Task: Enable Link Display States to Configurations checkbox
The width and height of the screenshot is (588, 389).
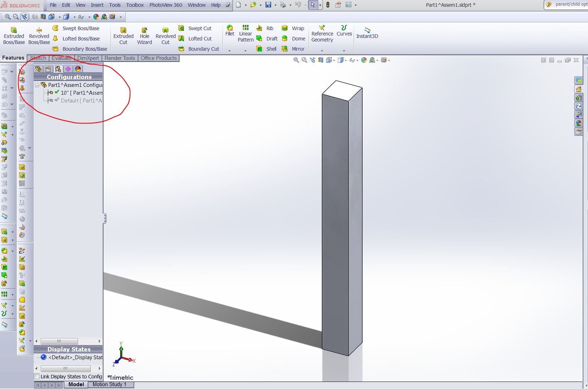Action: (x=37, y=376)
